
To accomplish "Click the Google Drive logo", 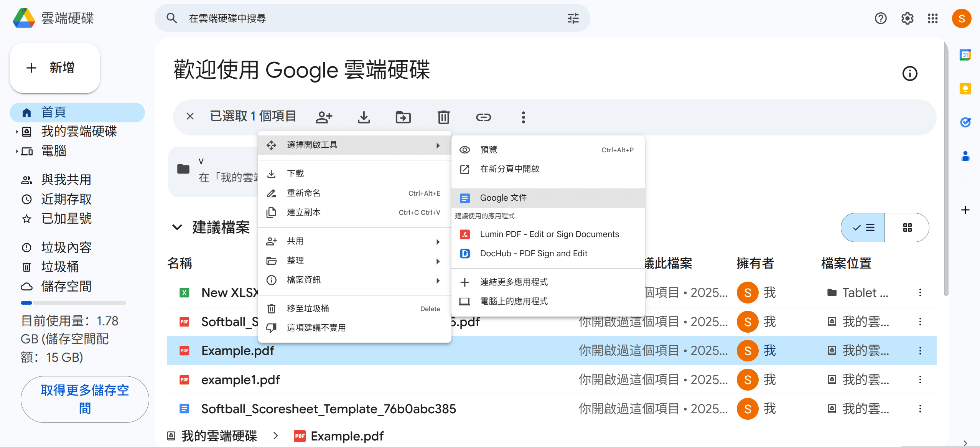I will click(24, 18).
